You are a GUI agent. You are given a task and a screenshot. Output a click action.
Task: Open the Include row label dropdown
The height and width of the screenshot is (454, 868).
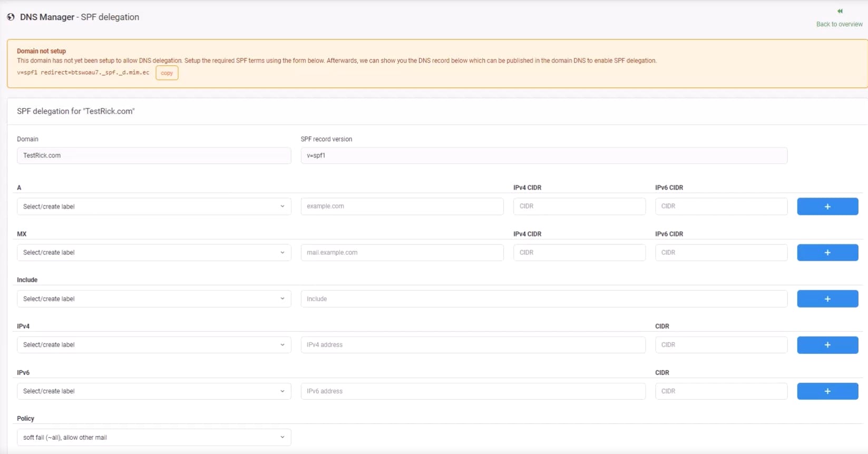[x=154, y=299]
